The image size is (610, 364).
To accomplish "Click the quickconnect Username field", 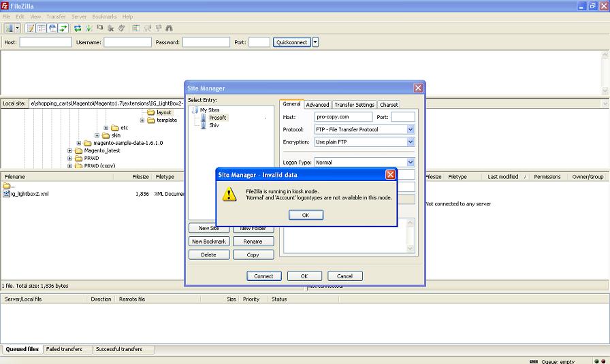I will (127, 42).
